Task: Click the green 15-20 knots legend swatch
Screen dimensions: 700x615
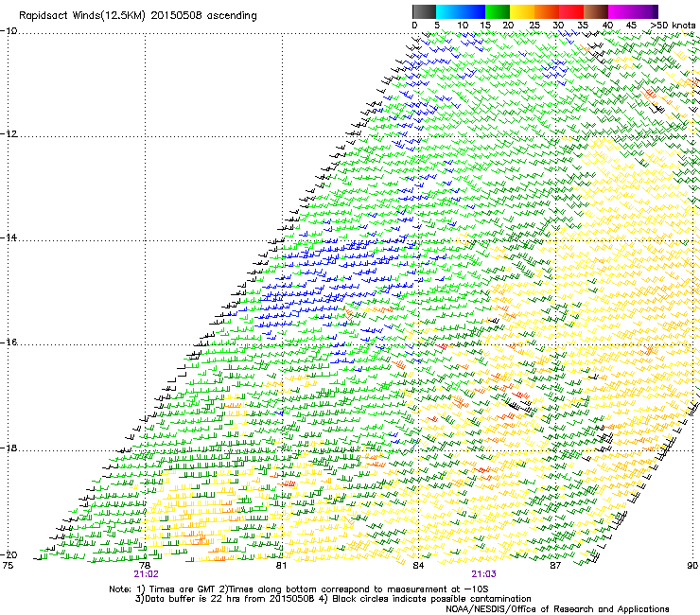Action: 498,11
